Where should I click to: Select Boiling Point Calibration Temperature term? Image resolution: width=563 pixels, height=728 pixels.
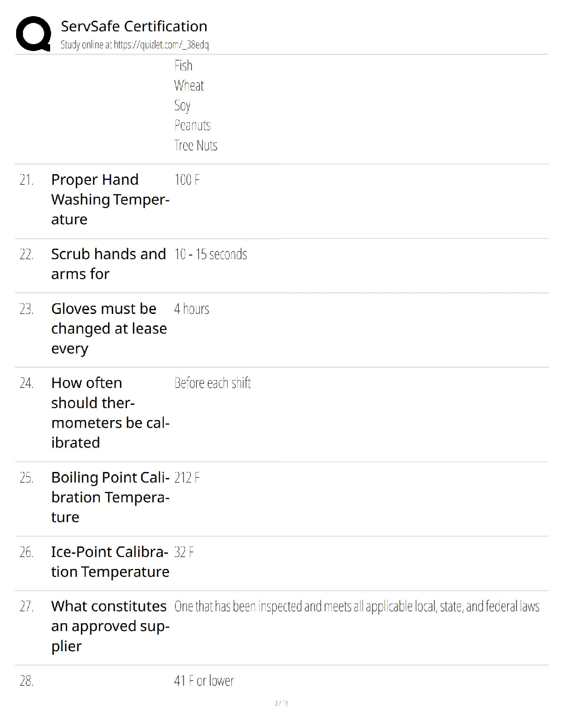110,497
